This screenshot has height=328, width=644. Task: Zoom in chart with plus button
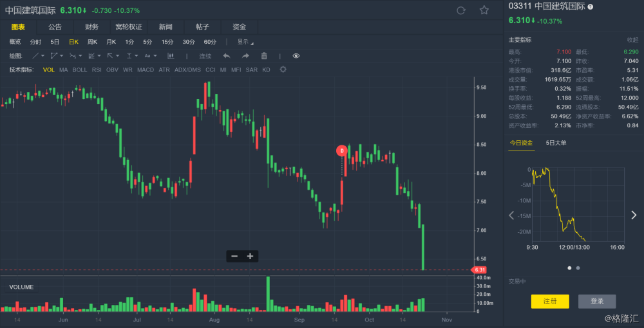[250, 256]
